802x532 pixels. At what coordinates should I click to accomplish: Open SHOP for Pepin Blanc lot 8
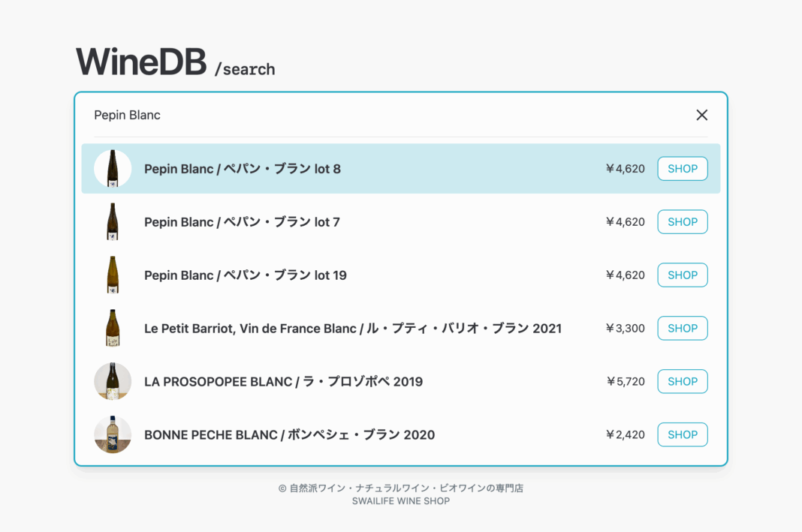(x=682, y=168)
